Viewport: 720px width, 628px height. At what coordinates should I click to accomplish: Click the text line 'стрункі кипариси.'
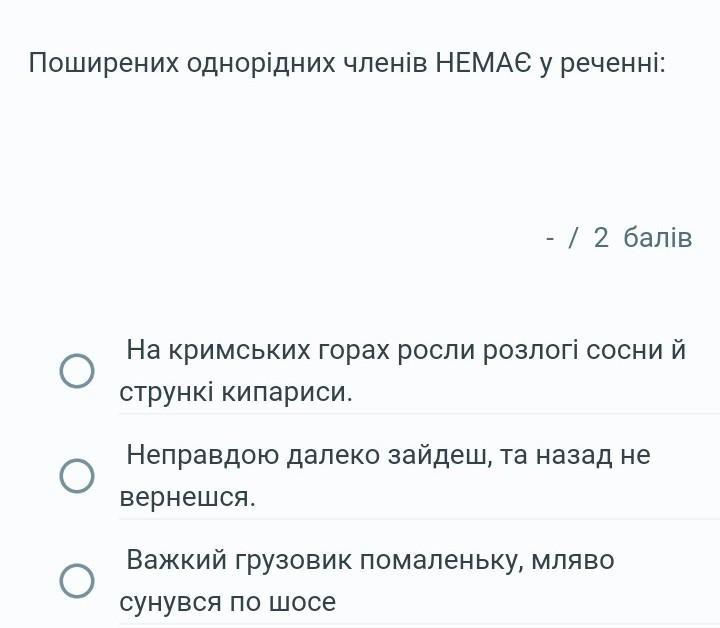point(237,392)
